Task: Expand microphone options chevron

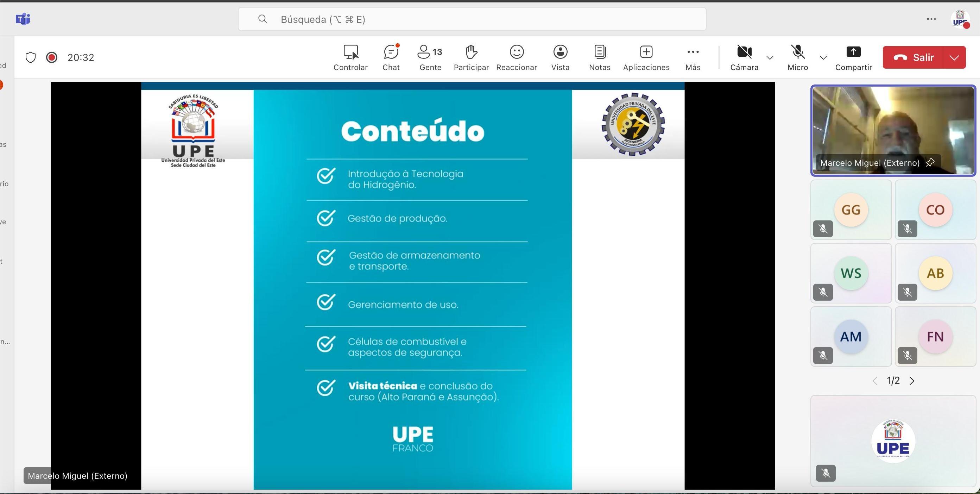Action: click(823, 58)
